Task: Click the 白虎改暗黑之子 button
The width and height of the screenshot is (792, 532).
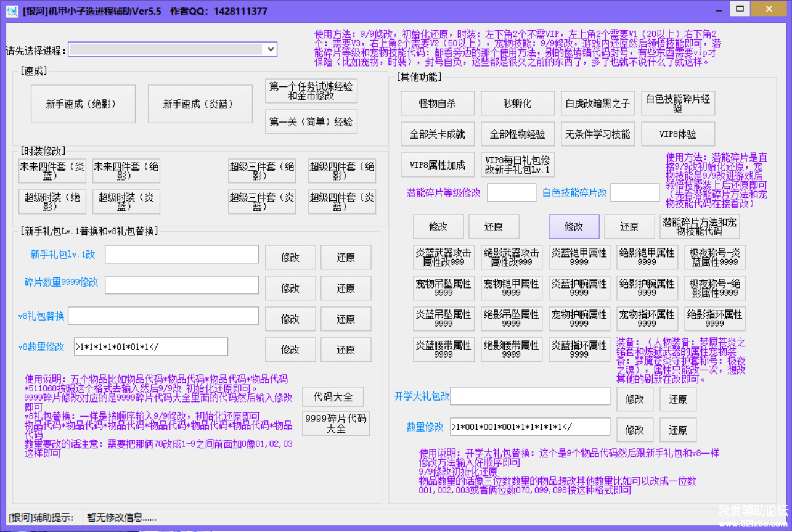Action: 597,104
